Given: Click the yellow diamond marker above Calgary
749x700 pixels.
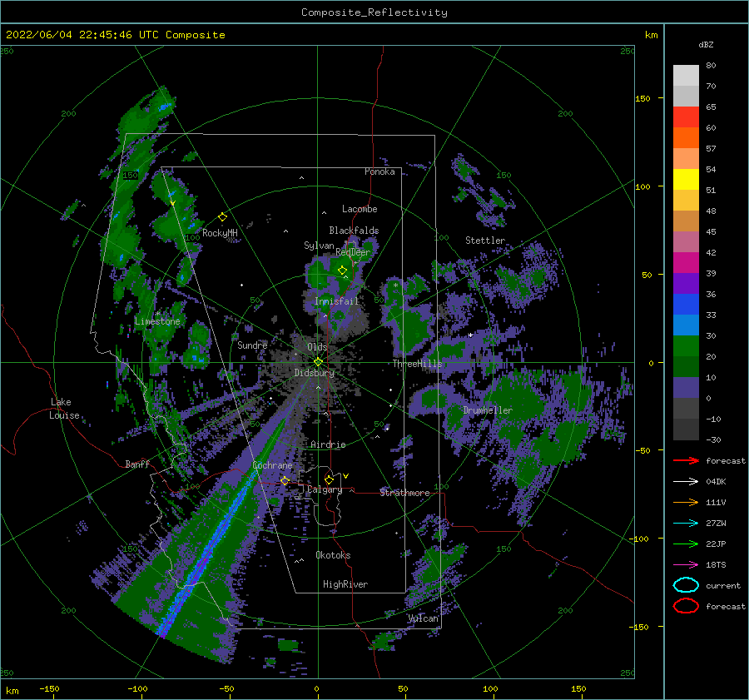Looking at the screenshot, I should (x=329, y=479).
